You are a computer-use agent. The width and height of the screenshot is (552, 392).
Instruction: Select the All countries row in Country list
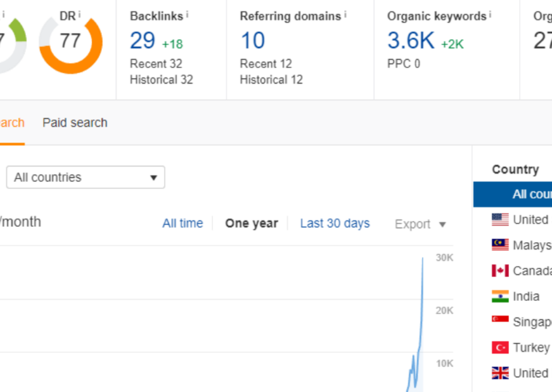coord(513,194)
